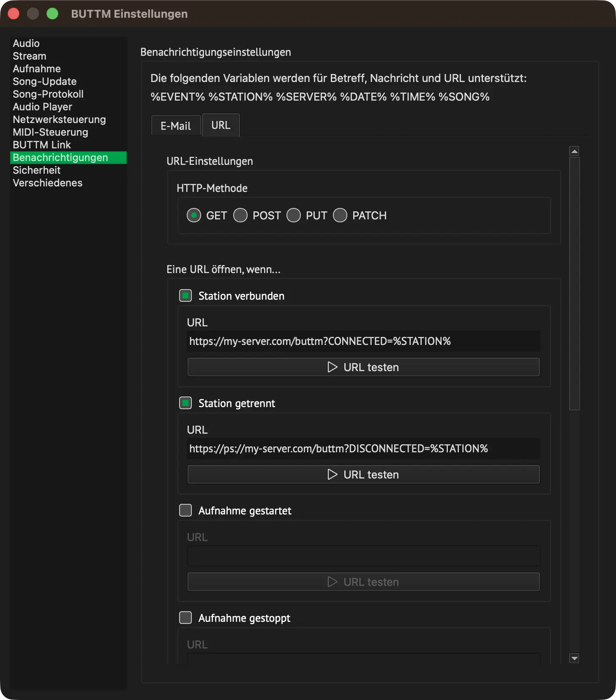The width and height of the screenshot is (616, 700).
Task: Enable the Aufnahme gestartet checkbox
Action: coord(185,510)
